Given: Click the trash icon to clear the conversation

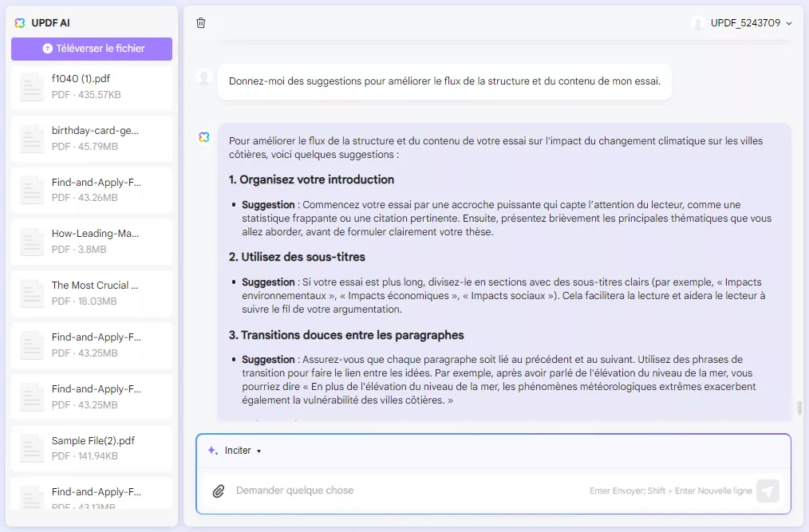Looking at the screenshot, I should [x=201, y=23].
